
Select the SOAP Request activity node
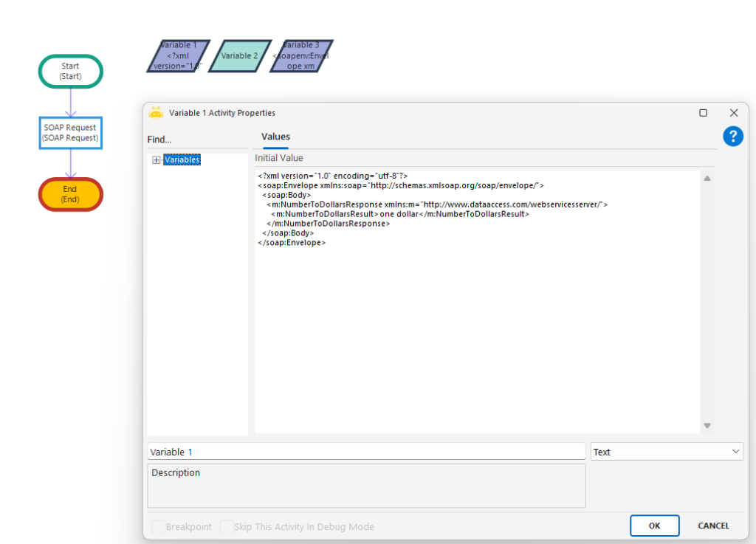click(70, 132)
